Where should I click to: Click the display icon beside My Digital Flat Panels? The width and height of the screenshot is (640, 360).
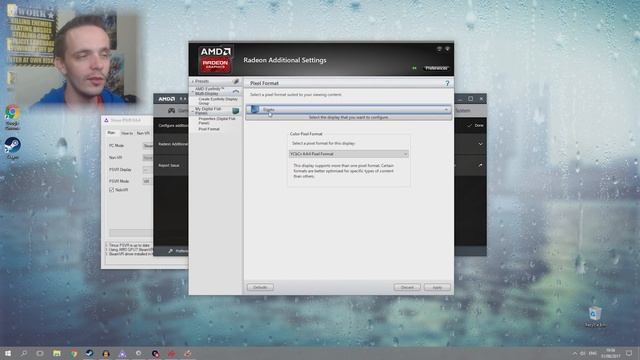(236, 111)
